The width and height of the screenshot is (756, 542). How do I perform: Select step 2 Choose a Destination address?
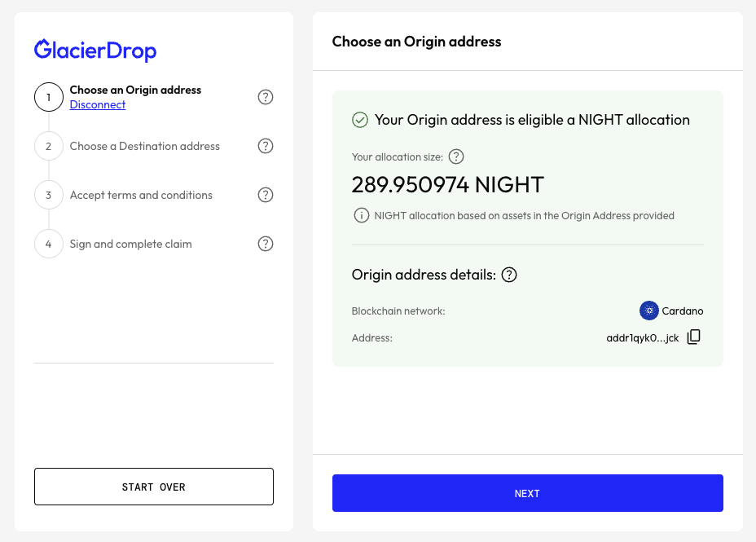click(x=145, y=147)
